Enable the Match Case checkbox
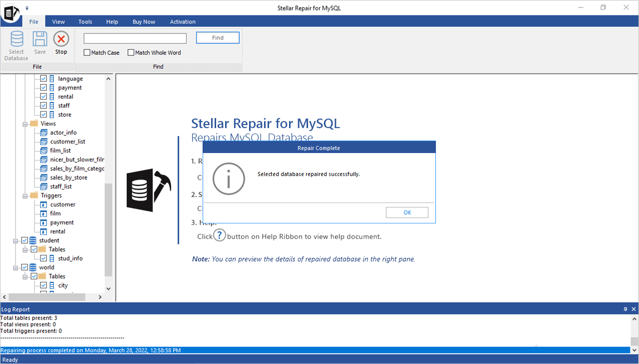This screenshot has width=639, height=364. click(x=87, y=52)
